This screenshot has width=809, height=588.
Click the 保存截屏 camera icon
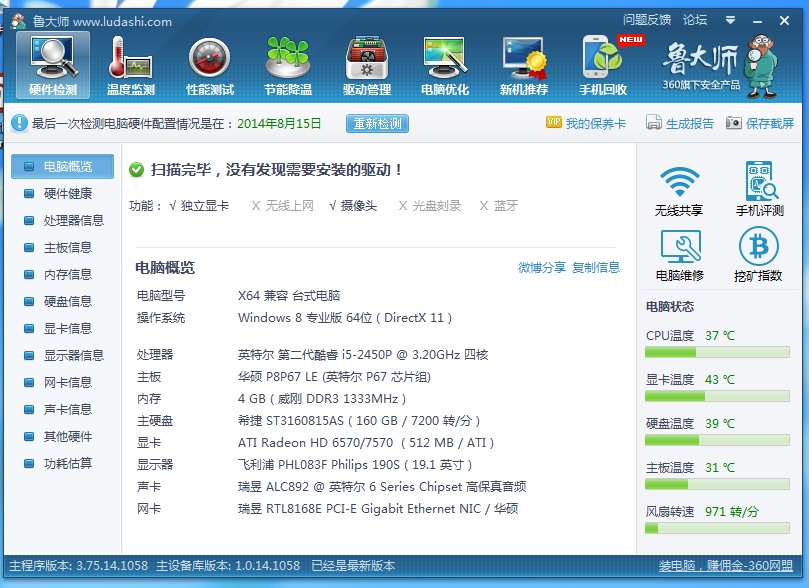[x=734, y=123]
